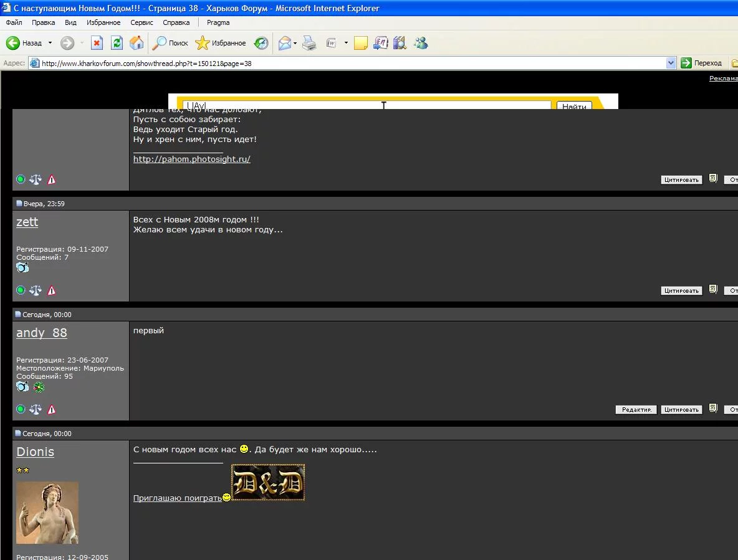Print the page with the printer icon
This screenshot has height=560, width=738.
click(x=309, y=43)
